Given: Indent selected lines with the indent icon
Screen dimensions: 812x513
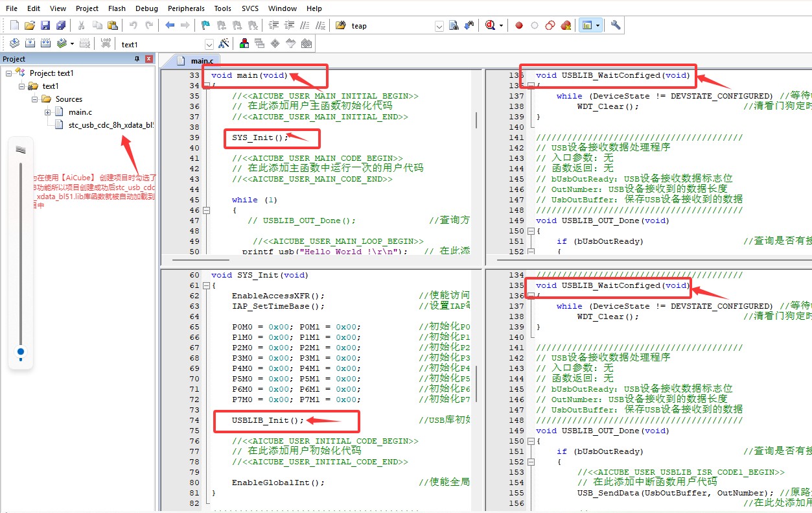Looking at the screenshot, I should pos(273,25).
